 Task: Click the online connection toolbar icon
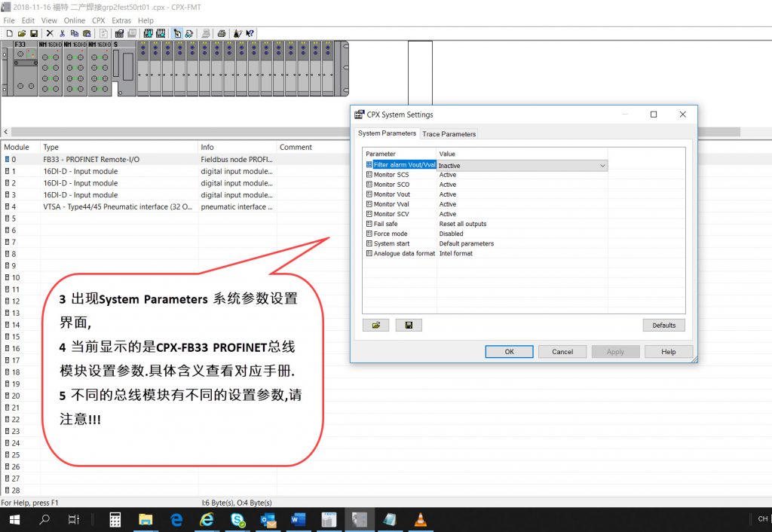[189, 33]
